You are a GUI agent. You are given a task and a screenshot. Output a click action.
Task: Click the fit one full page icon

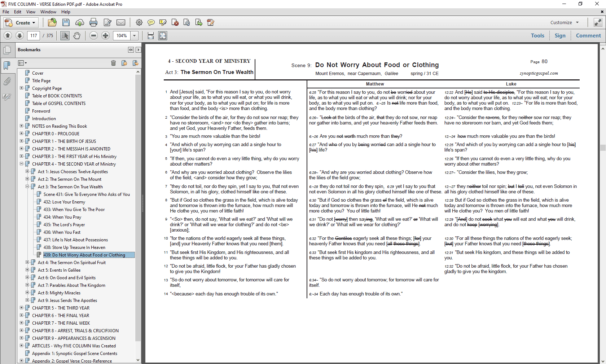coord(163,35)
